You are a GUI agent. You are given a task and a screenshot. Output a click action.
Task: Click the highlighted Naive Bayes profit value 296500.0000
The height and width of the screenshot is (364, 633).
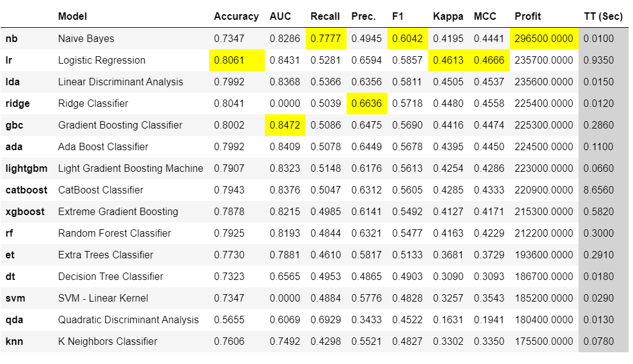tap(544, 39)
